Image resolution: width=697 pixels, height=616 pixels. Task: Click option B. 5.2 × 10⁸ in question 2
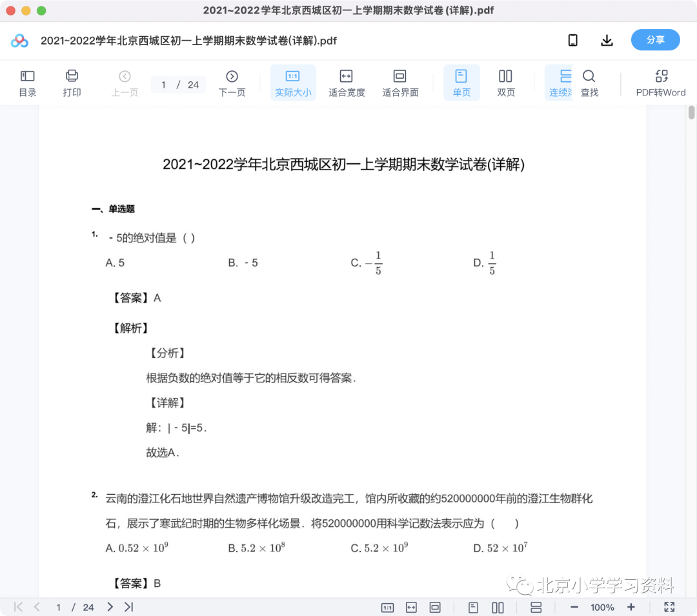coord(256,548)
